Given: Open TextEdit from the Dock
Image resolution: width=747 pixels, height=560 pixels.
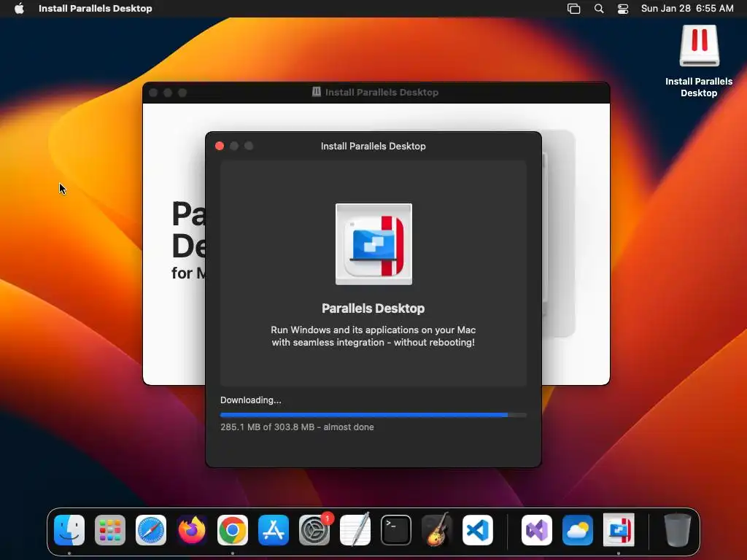Looking at the screenshot, I should [355, 529].
